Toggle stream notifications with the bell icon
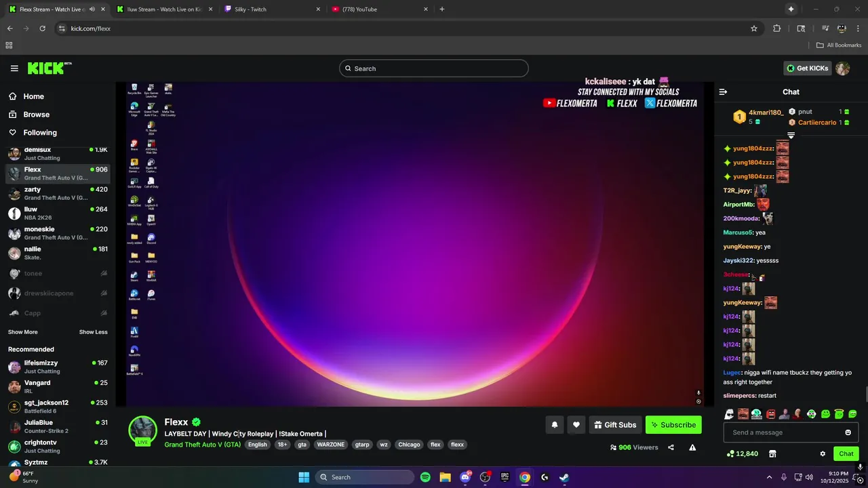The image size is (868, 488). point(554,425)
